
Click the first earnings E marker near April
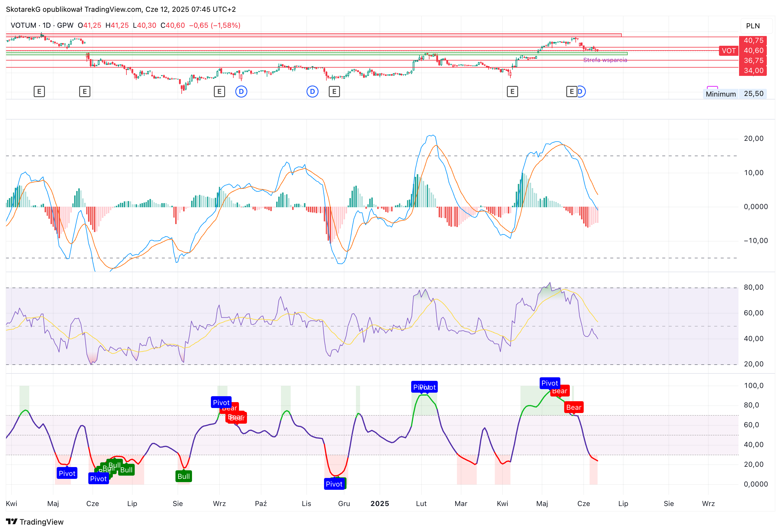[39, 91]
